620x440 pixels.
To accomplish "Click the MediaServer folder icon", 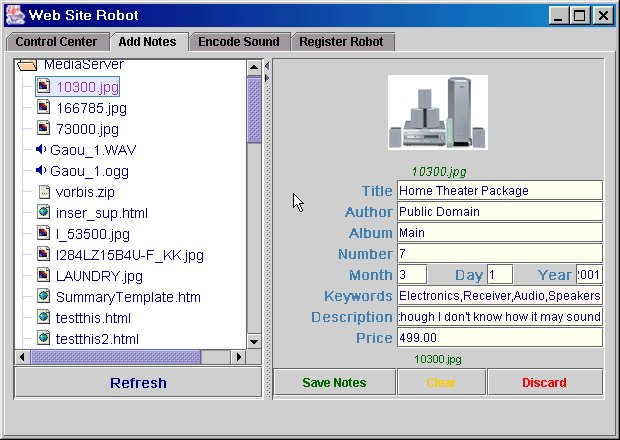I will click(27, 65).
